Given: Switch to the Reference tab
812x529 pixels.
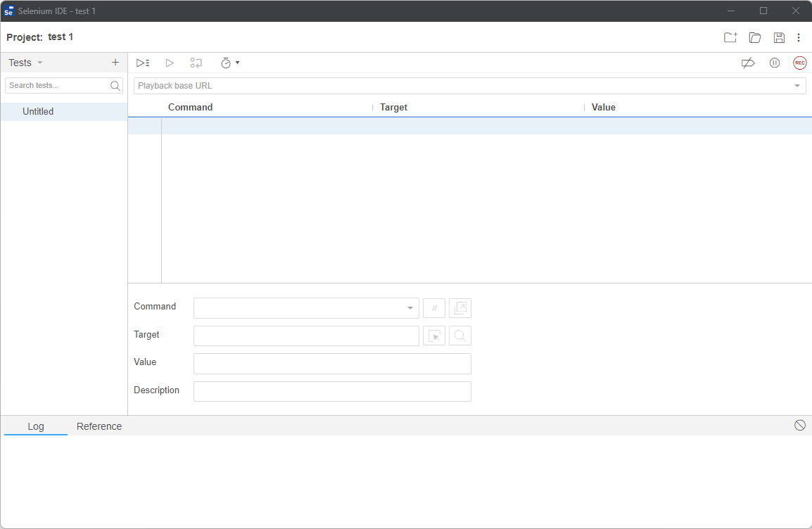Looking at the screenshot, I should [99, 426].
